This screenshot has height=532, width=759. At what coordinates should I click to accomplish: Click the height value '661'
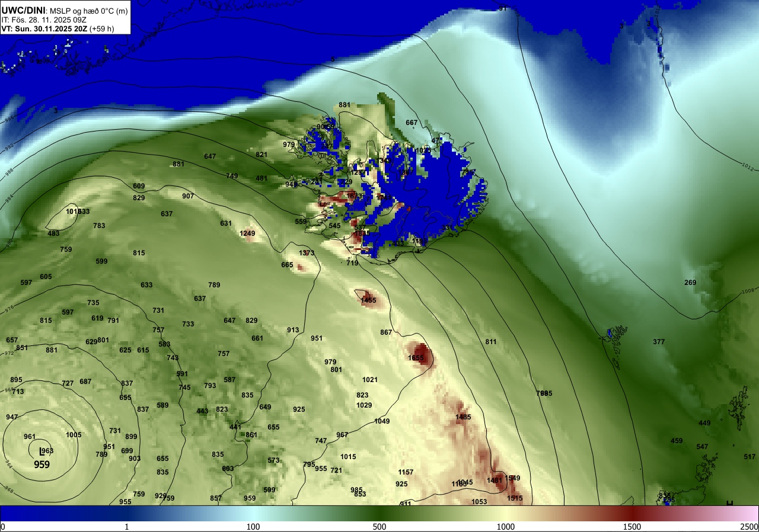click(257, 338)
